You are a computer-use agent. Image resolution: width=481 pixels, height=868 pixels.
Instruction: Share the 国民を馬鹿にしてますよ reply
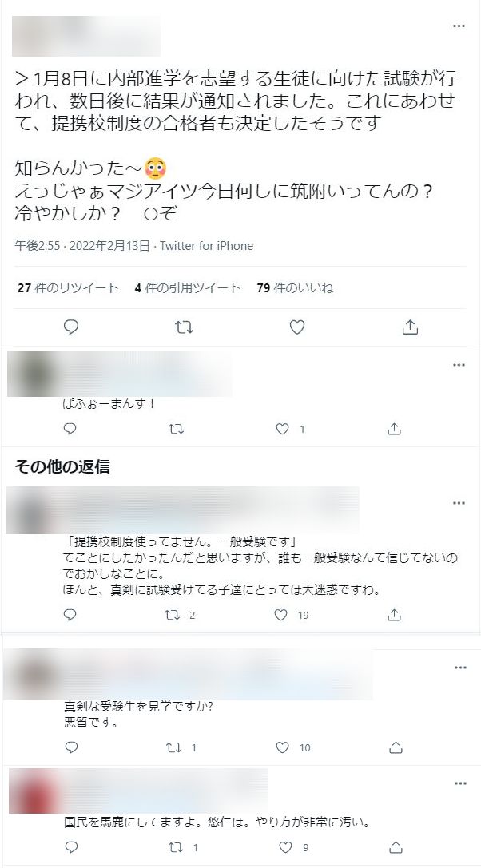pos(396,847)
